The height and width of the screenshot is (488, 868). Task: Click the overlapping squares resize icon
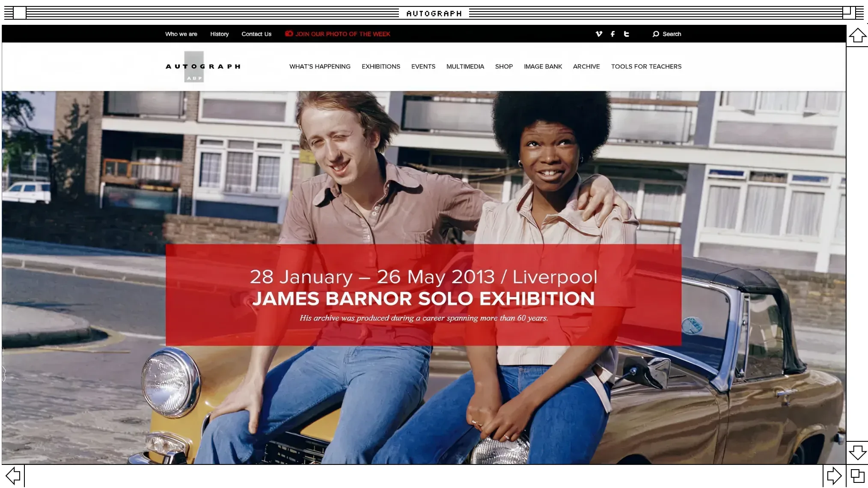(x=857, y=476)
